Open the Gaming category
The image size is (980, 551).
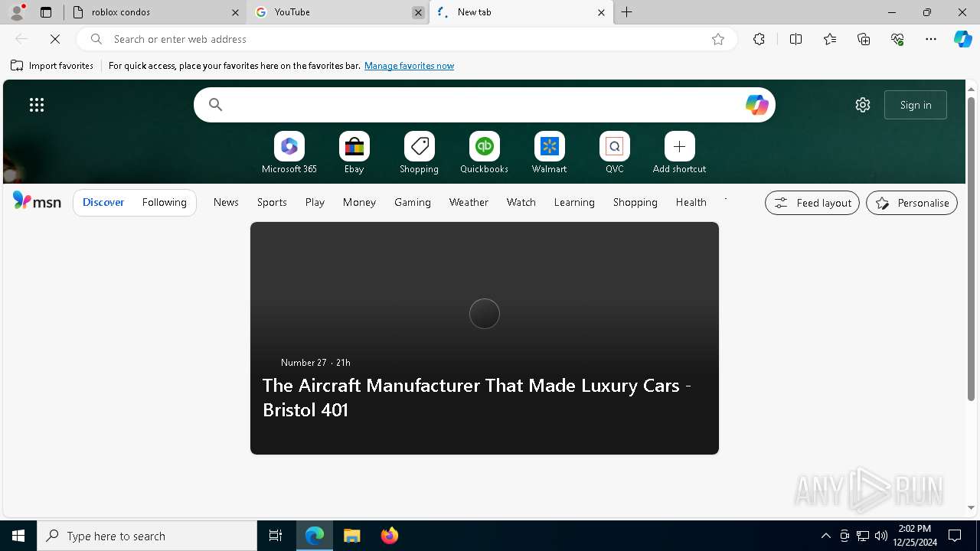point(413,202)
